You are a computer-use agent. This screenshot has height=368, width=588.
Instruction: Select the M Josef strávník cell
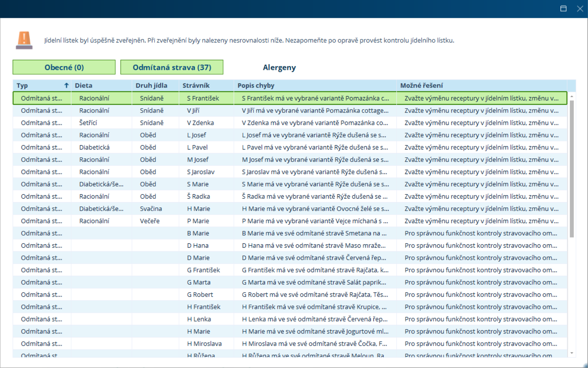click(x=206, y=160)
